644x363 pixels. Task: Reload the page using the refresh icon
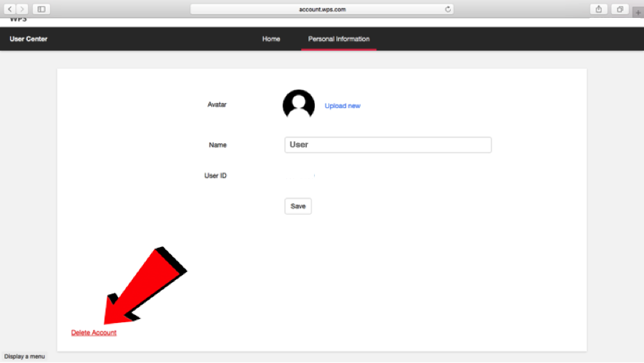[448, 9]
